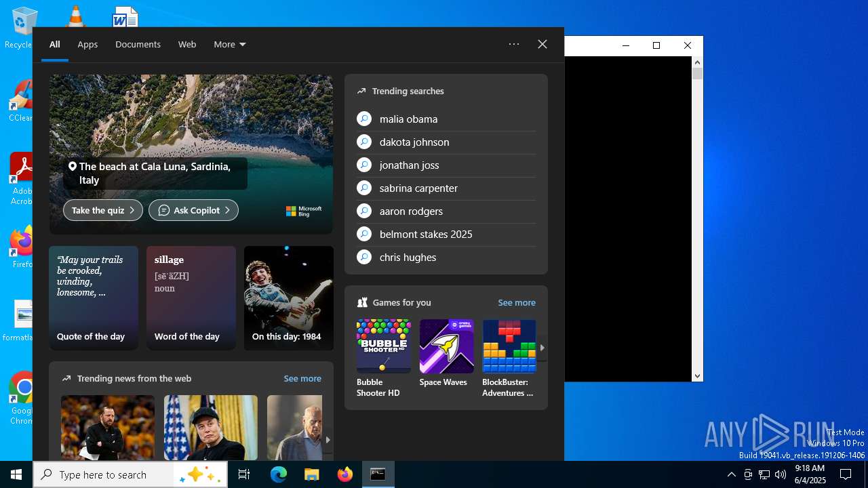Switch to the Apps tab
Image resolution: width=868 pixels, height=488 pixels.
[x=87, y=44]
